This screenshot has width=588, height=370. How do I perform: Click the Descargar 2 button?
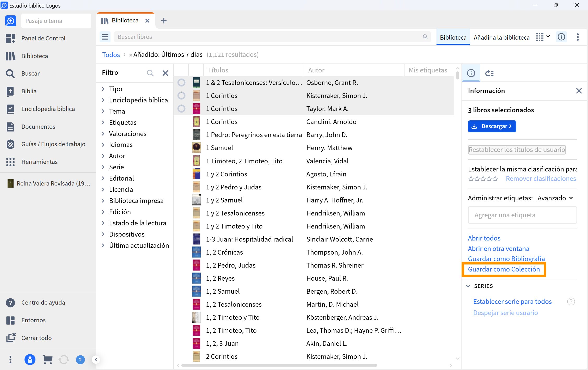tap(492, 126)
